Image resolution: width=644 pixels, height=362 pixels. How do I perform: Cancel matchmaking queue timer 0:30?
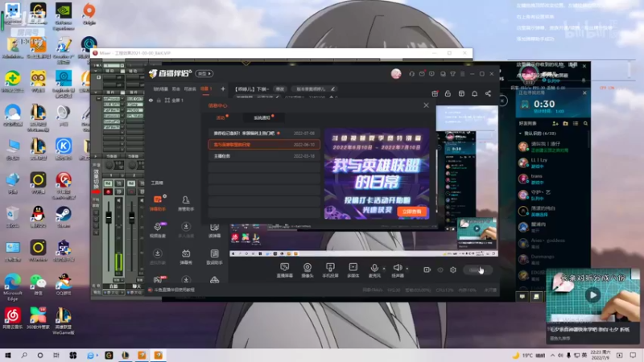(584, 93)
